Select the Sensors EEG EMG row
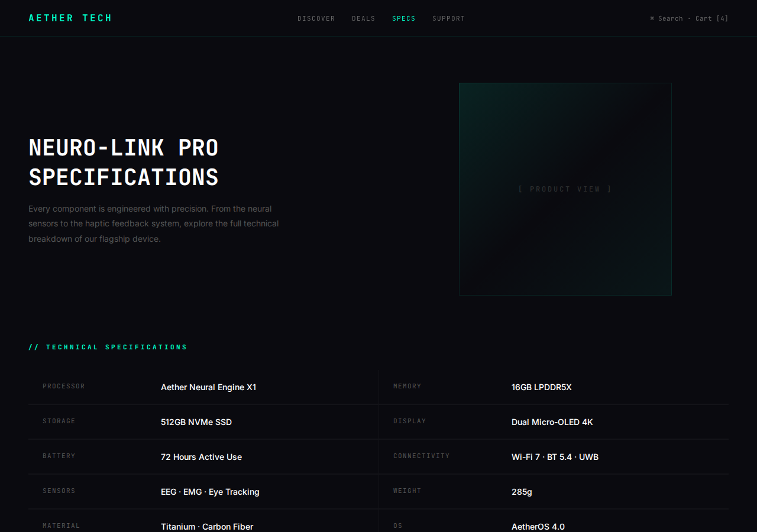The height and width of the screenshot is (532, 757). (203, 492)
